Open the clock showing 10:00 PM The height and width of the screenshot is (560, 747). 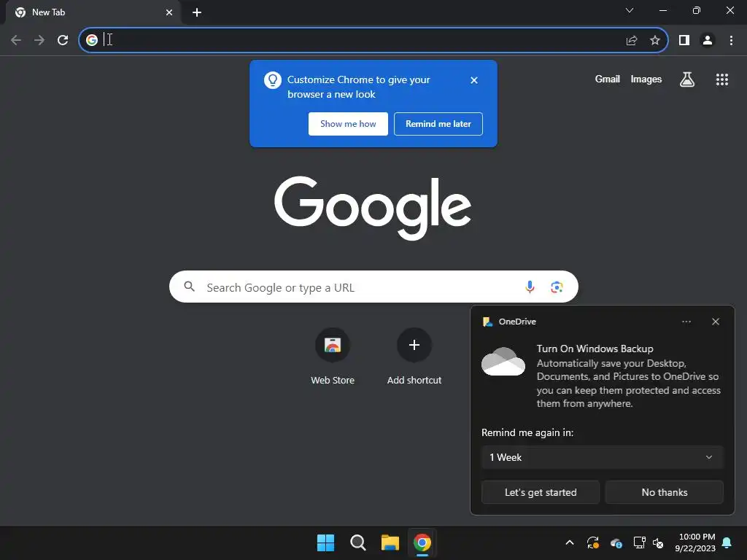(695, 542)
